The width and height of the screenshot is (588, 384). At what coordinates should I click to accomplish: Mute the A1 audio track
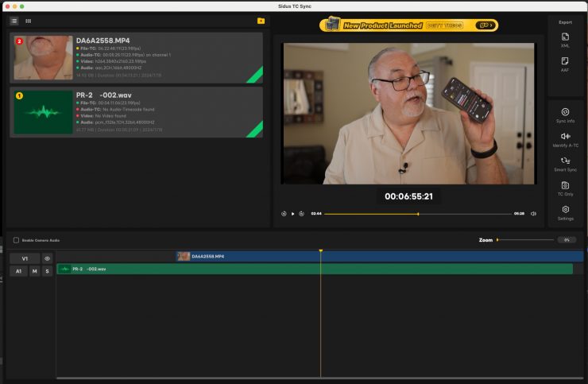coord(34,271)
